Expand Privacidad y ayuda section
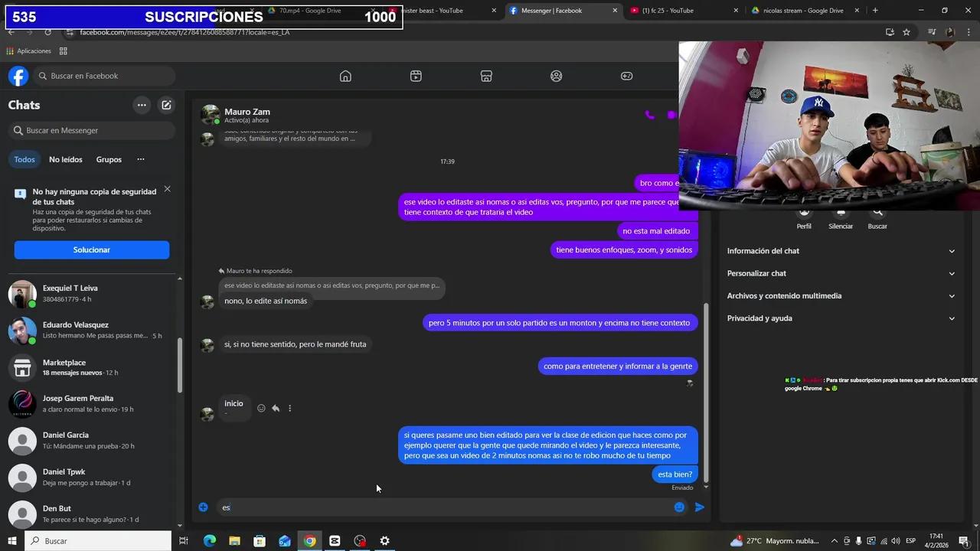Image resolution: width=980 pixels, height=551 pixels. pos(841,318)
